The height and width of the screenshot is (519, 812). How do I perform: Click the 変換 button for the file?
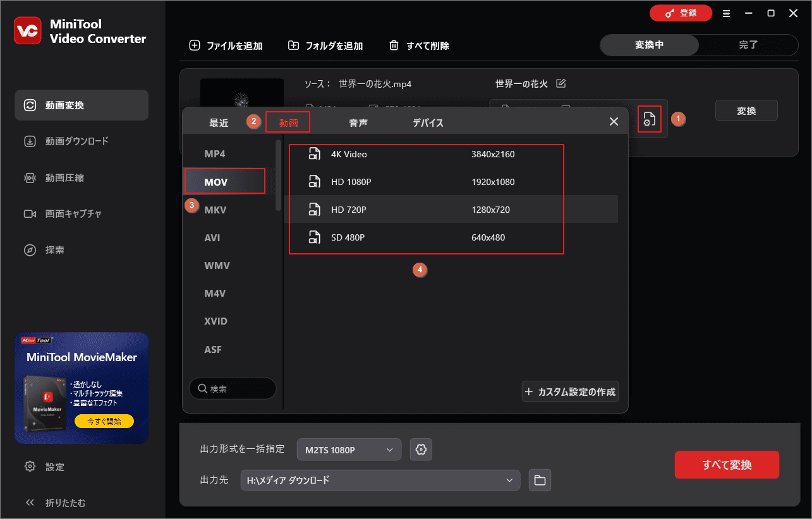point(746,110)
